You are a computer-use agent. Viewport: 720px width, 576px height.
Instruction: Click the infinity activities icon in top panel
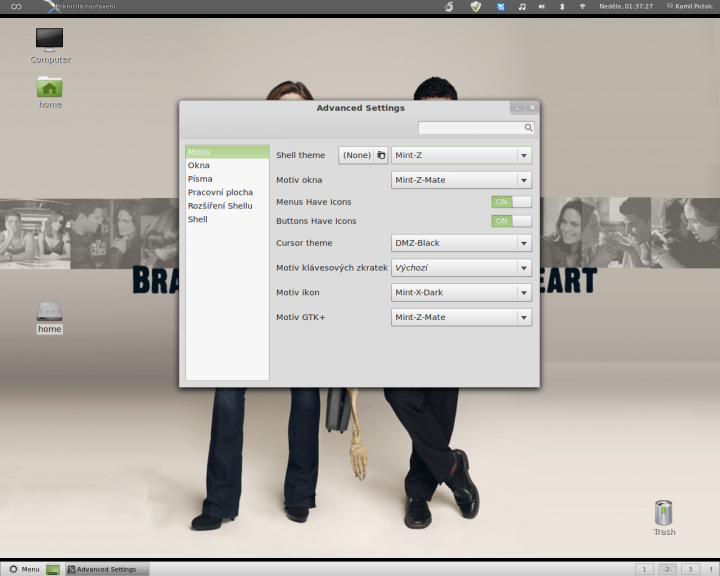pyautogui.click(x=16, y=6)
